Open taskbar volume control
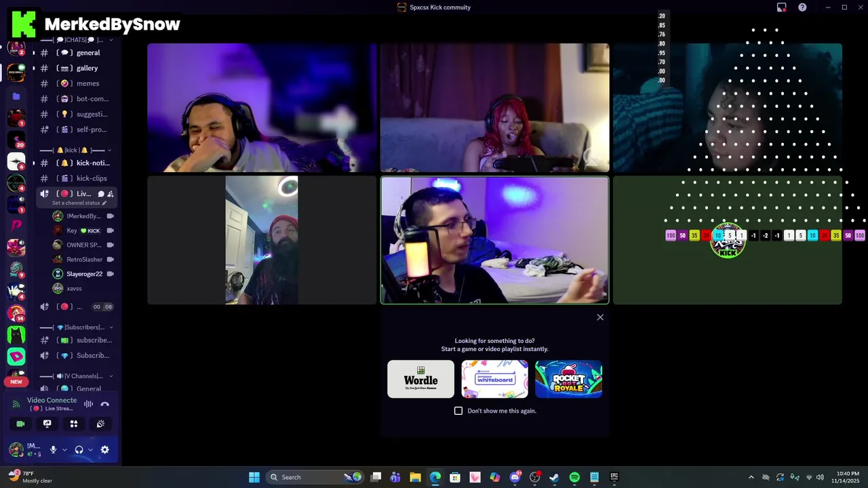868x488 pixels. 821,477
